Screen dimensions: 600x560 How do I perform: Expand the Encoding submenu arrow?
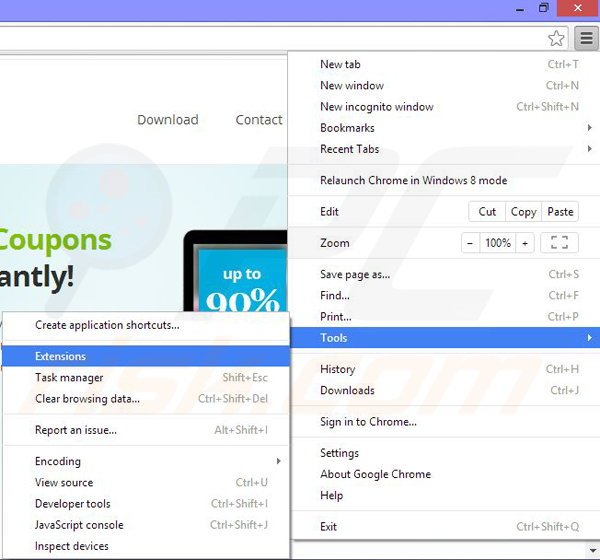(x=279, y=461)
